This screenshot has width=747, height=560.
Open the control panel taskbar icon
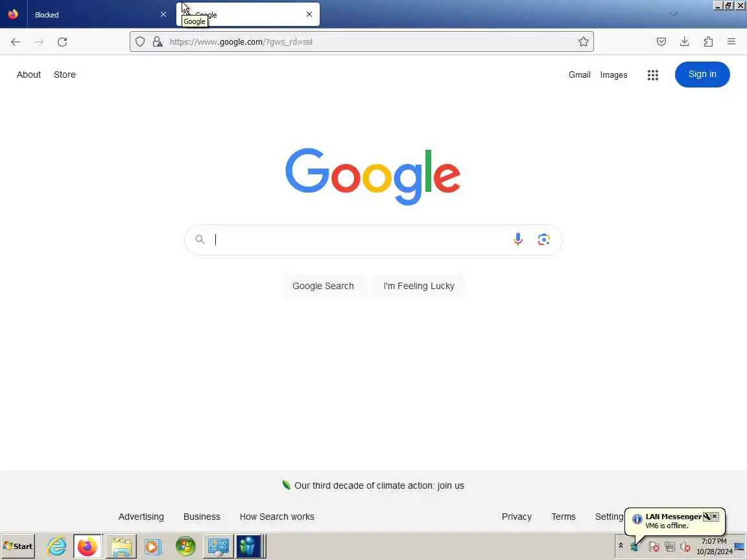coord(218,546)
